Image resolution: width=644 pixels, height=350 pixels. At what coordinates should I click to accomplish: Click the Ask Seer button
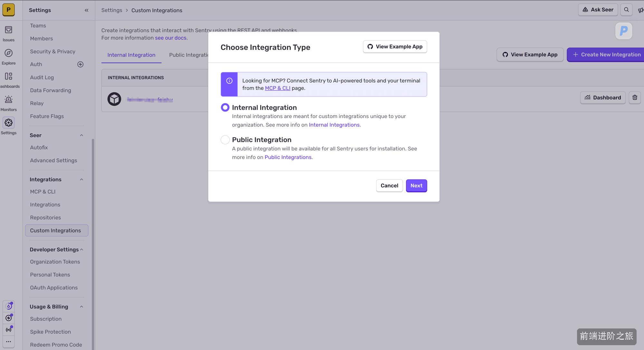point(598,10)
